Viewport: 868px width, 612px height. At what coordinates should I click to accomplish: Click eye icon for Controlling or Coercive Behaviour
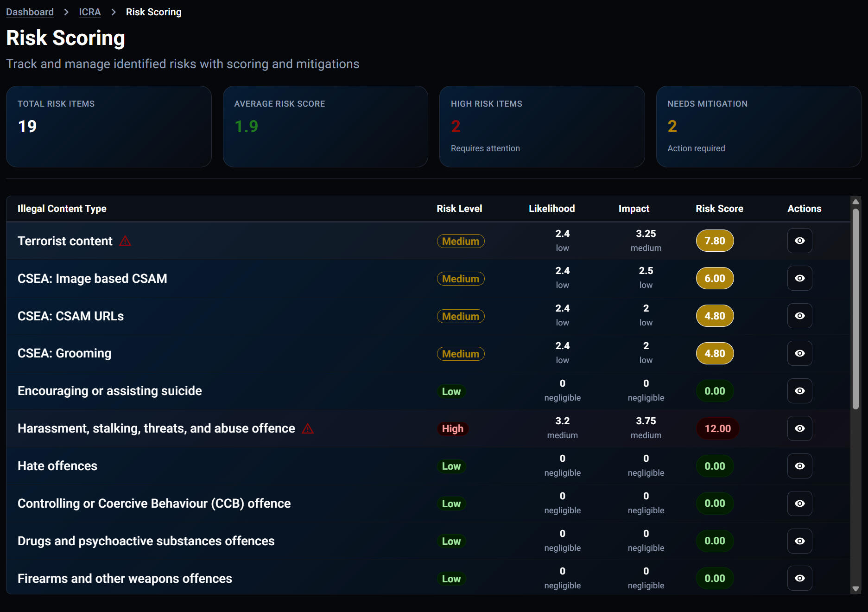(799, 504)
